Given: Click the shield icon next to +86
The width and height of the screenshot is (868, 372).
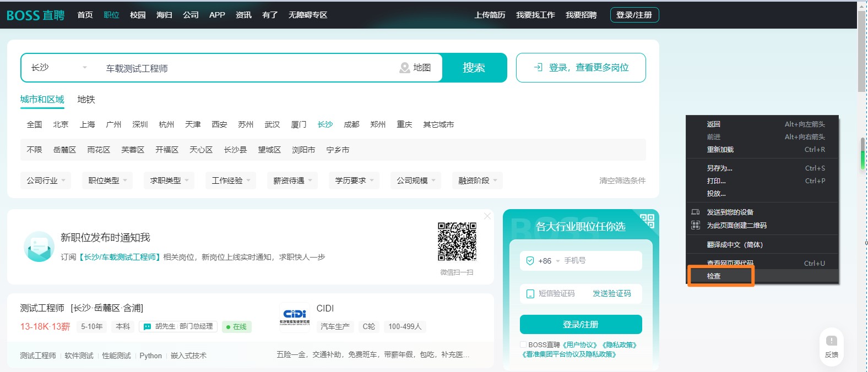Looking at the screenshot, I should click(x=530, y=261).
